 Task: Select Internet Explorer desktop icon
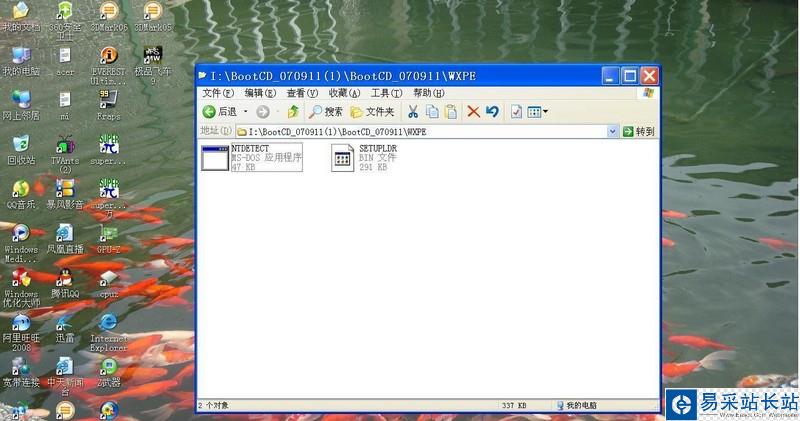tap(109, 332)
